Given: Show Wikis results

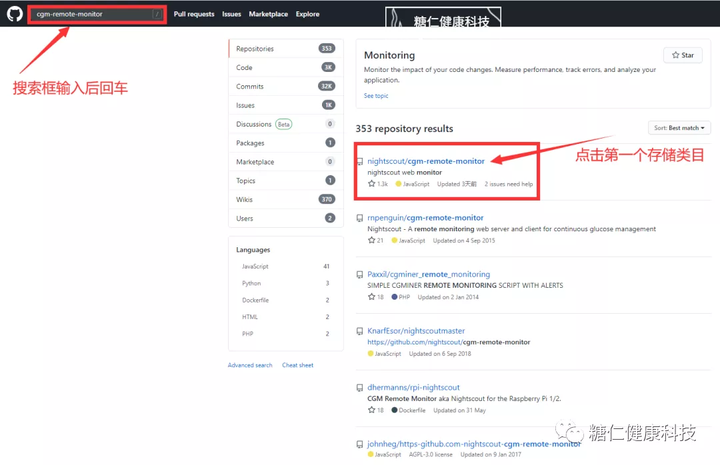Looking at the screenshot, I should [x=286, y=199].
